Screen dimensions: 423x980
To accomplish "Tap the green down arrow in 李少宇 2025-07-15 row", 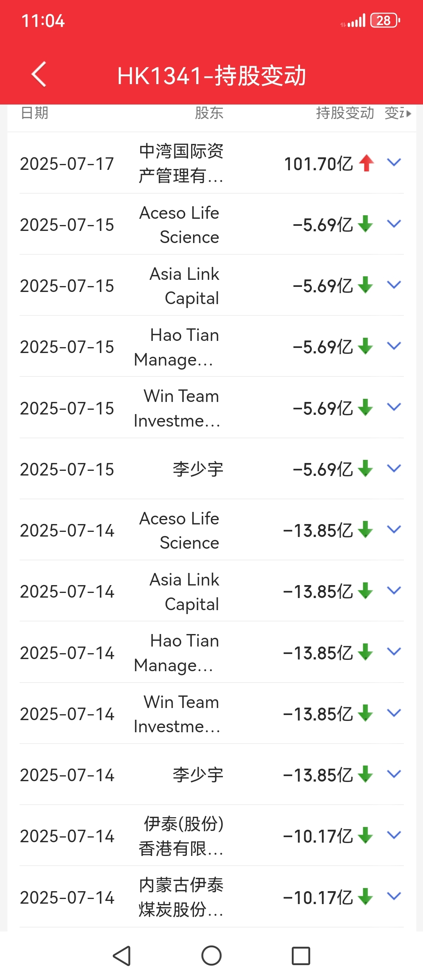I will click(365, 468).
